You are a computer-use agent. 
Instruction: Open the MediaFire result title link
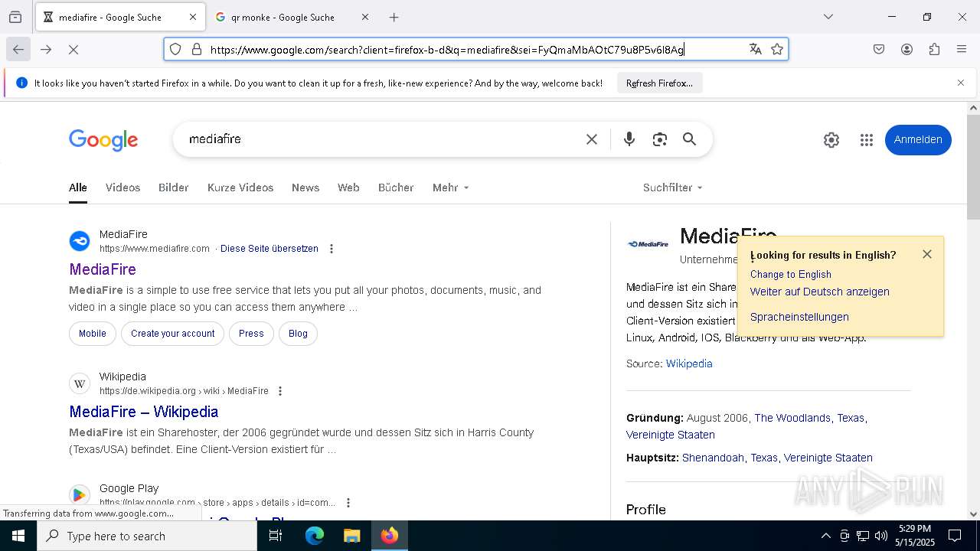[x=103, y=269]
